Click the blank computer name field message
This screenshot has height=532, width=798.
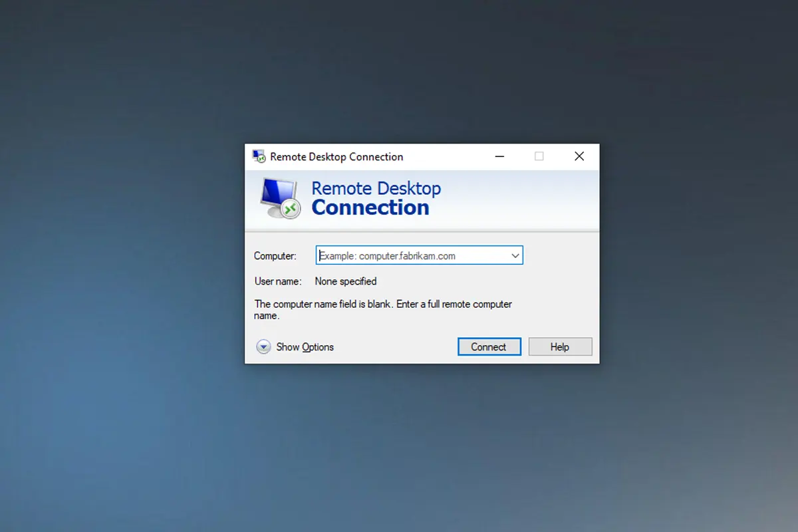[384, 310]
